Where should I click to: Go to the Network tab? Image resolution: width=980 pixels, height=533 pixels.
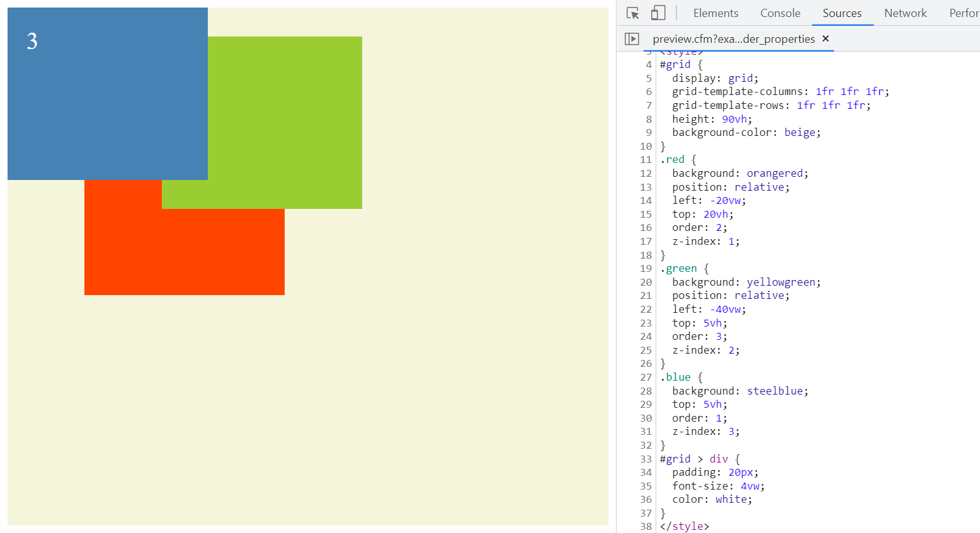[905, 13]
